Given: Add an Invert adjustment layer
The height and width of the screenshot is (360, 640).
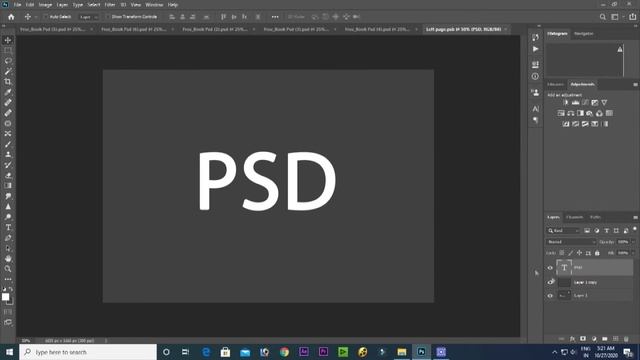Looking at the screenshot, I should [x=566, y=124].
